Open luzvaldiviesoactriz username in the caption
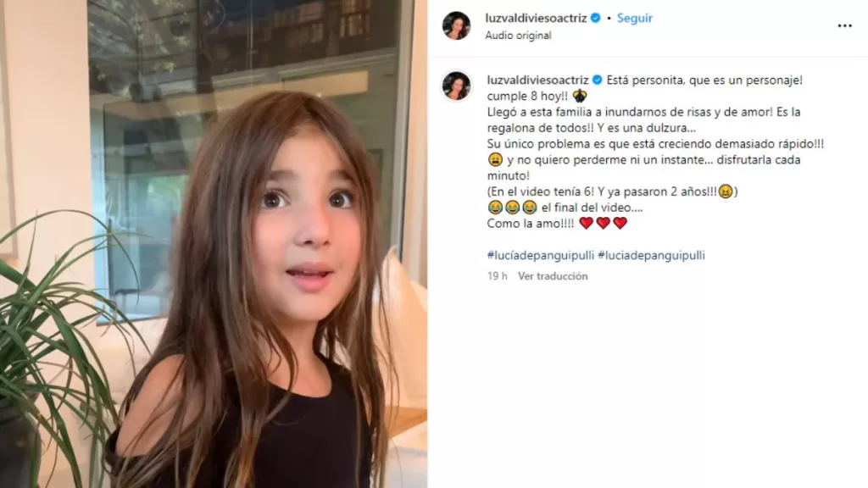Viewport: 868px width, 488px height. coord(537,80)
